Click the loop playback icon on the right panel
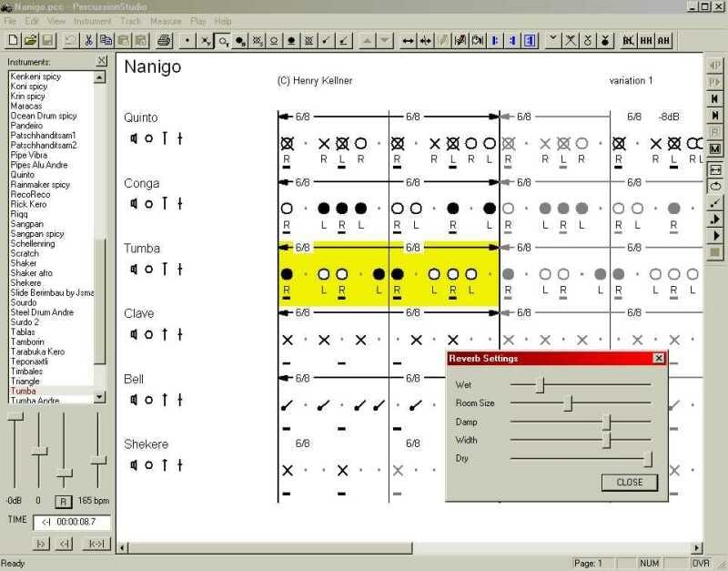 pos(716,184)
